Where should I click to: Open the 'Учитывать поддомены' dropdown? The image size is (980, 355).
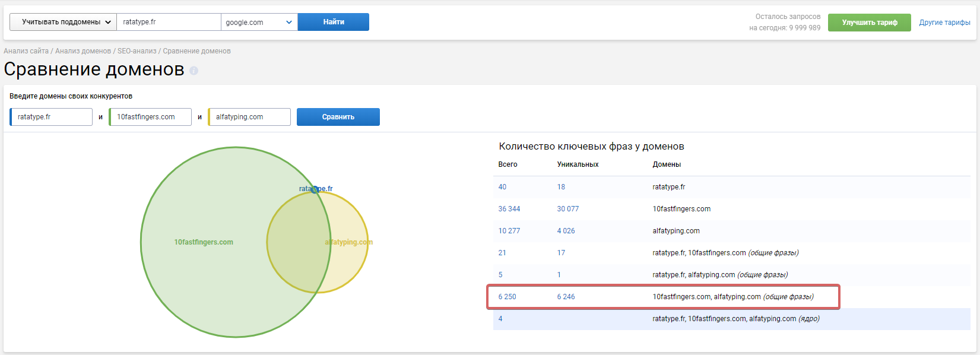63,22
